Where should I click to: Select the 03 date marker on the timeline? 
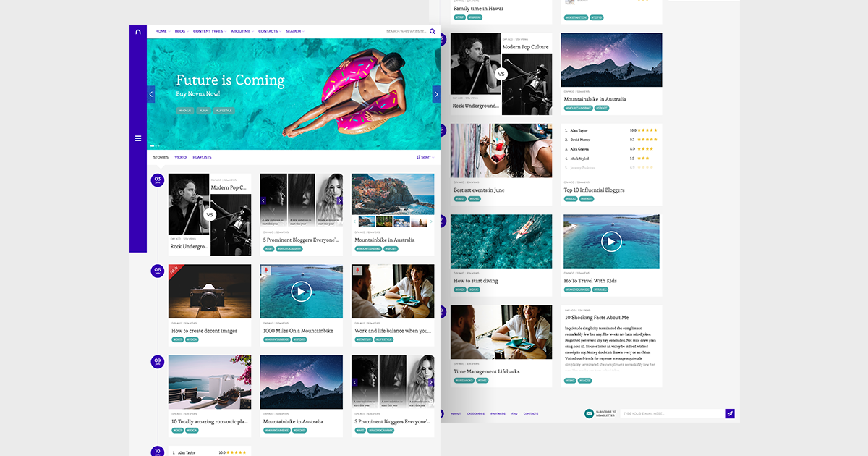(x=158, y=180)
